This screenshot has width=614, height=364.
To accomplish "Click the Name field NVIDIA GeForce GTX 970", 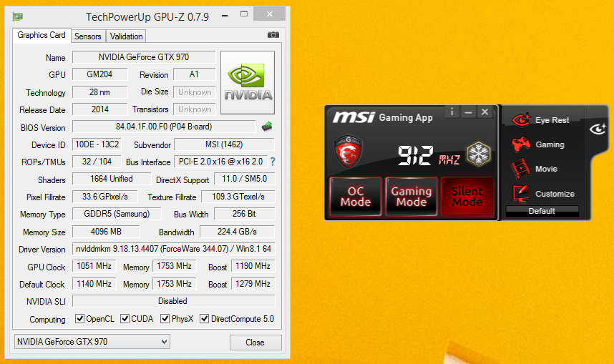I will [144, 57].
